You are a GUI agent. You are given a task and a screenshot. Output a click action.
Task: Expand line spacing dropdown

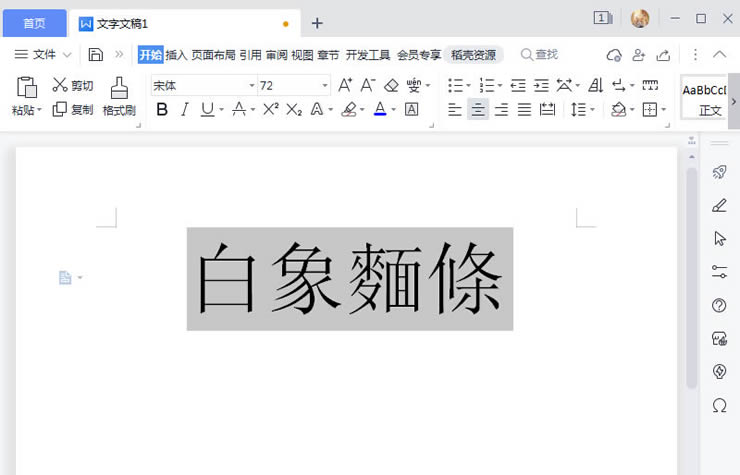pos(592,110)
